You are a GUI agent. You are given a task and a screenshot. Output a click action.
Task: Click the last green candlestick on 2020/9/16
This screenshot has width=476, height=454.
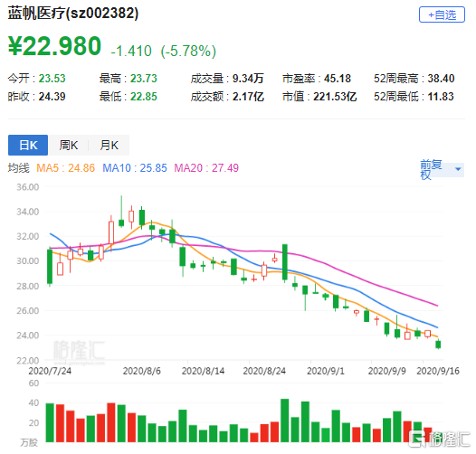(x=438, y=345)
